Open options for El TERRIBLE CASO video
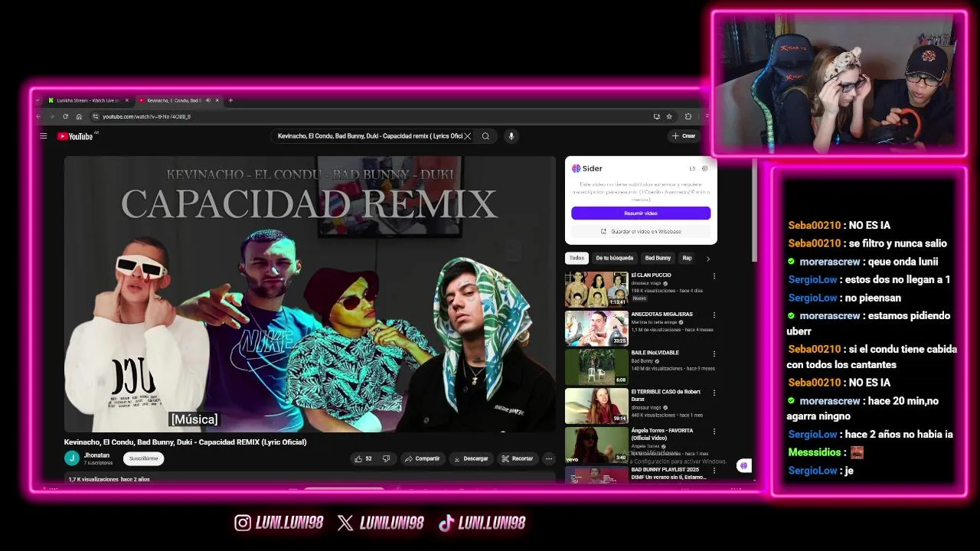 714,393
